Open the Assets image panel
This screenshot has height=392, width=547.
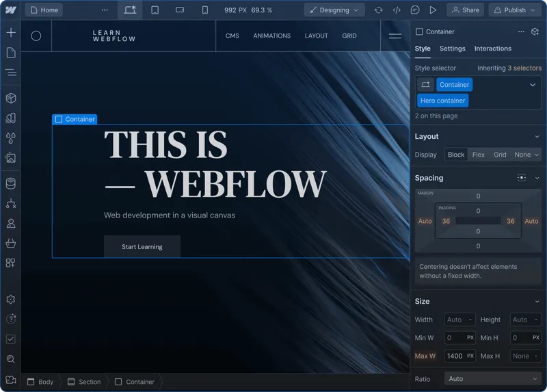tap(11, 158)
